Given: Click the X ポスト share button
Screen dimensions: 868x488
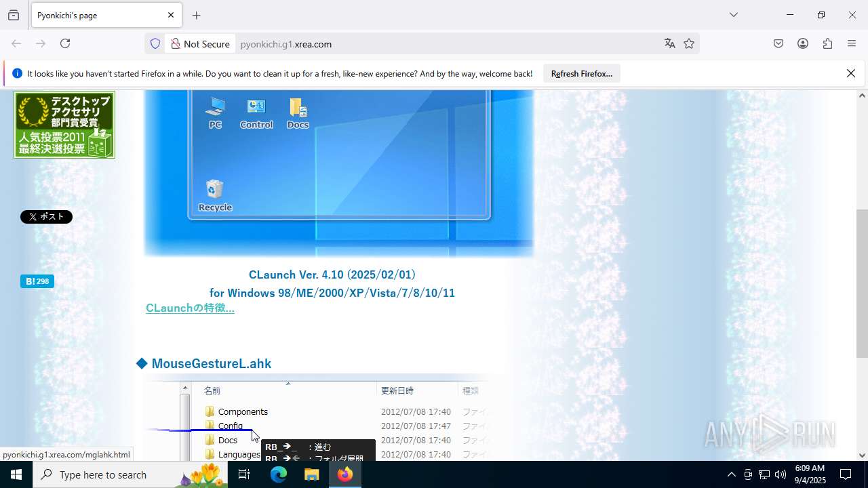Looking at the screenshot, I should (x=46, y=217).
